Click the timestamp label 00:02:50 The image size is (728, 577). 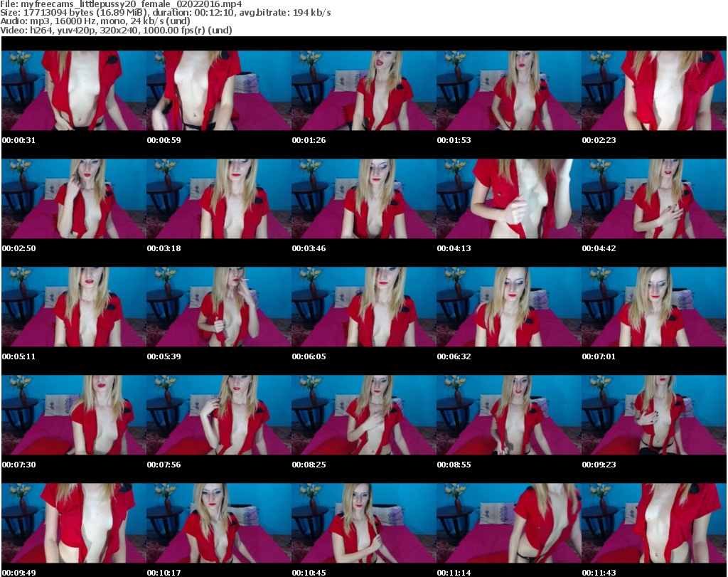[x=18, y=248]
